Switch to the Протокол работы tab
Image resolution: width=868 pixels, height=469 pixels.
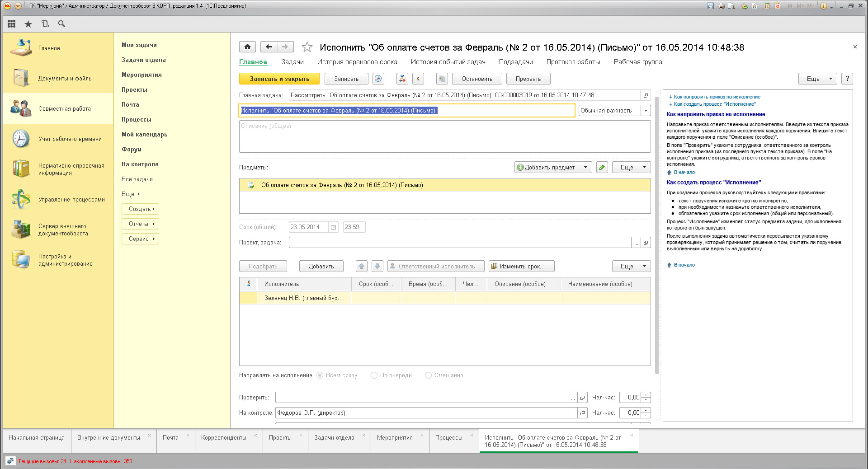(x=573, y=62)
